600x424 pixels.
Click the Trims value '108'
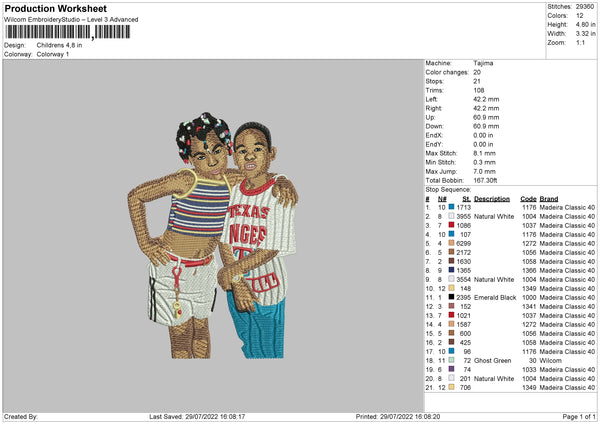click(x=479, y=90)
